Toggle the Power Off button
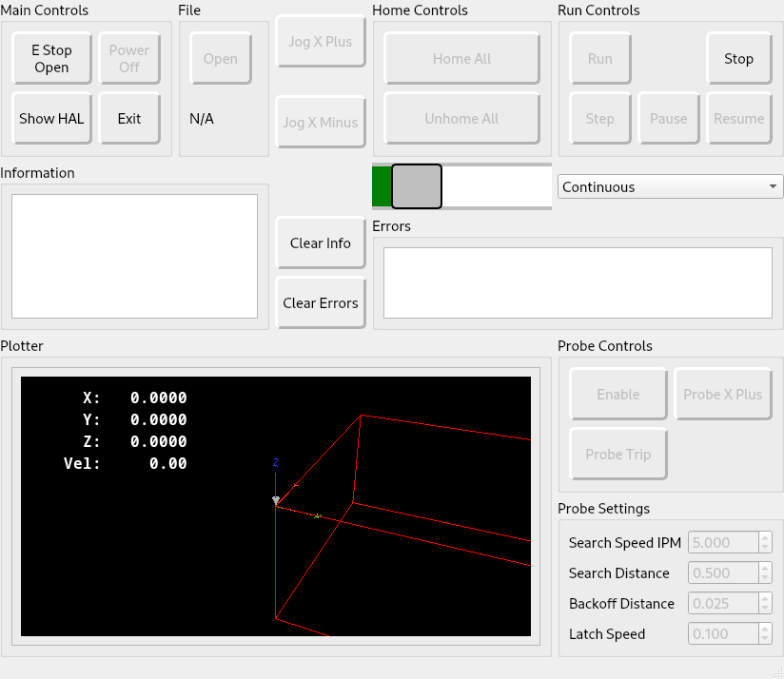Image resolution: width=784 pixels, height=679 pixels. (129, 59)
